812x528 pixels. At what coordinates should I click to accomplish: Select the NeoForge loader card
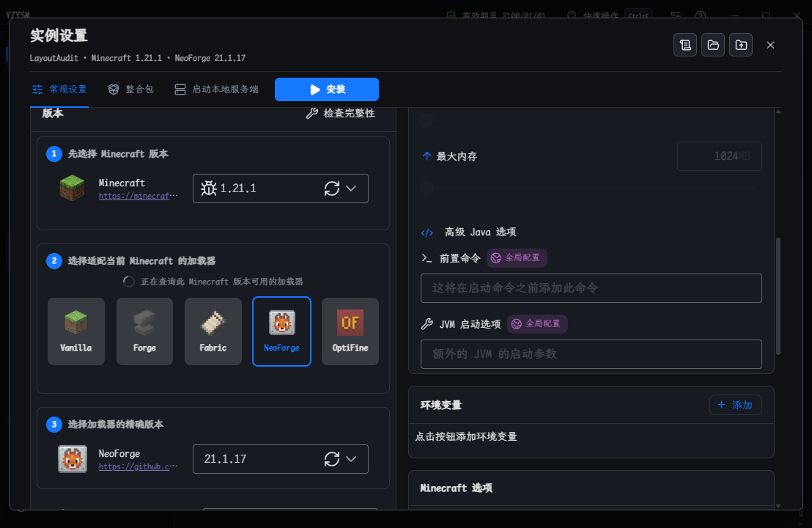(281, 331)
